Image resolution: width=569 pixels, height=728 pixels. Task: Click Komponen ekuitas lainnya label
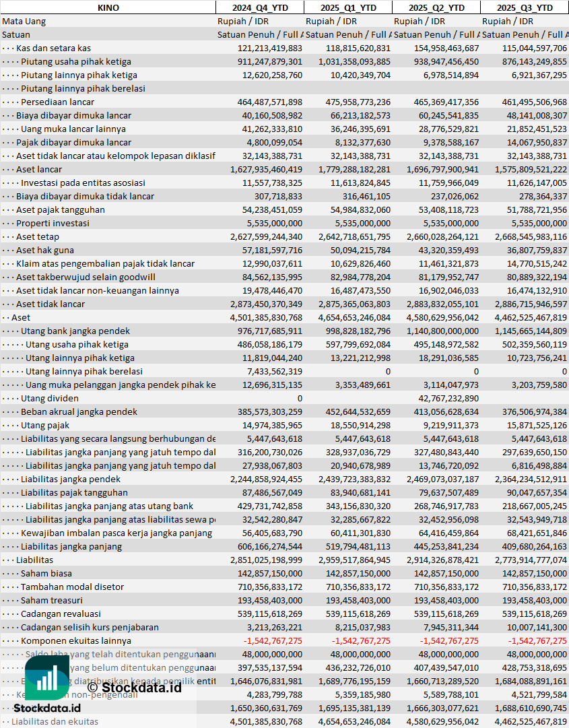coord(76,640)
